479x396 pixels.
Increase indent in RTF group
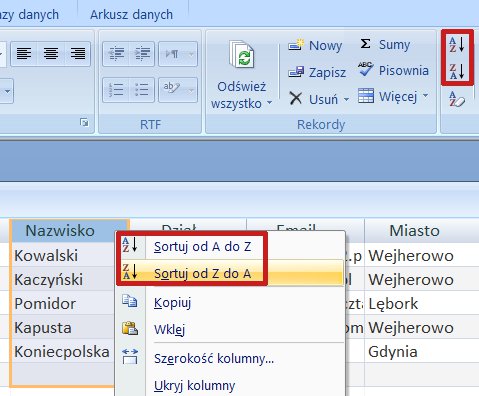pyautogui.click(x=142, y=54)
